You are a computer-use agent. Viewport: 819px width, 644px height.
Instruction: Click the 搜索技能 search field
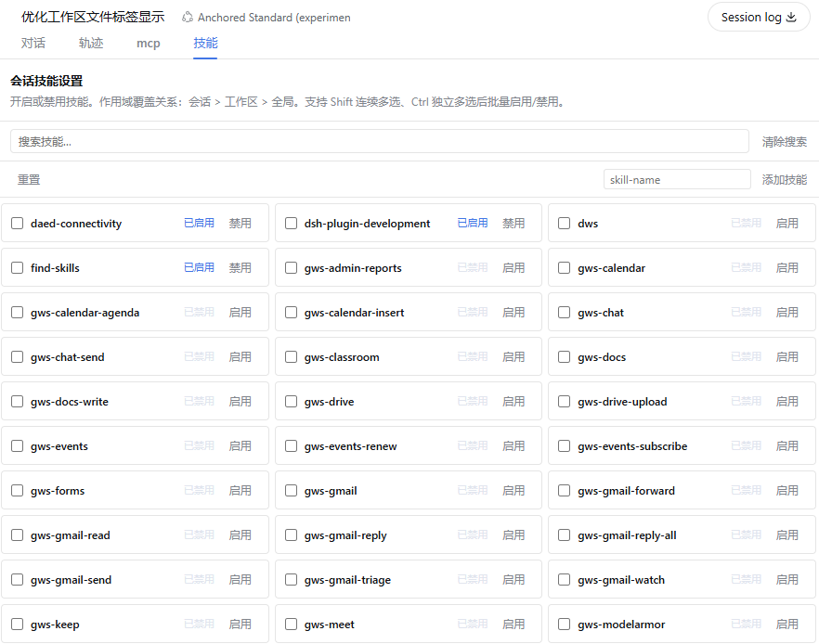click(380, 141)
